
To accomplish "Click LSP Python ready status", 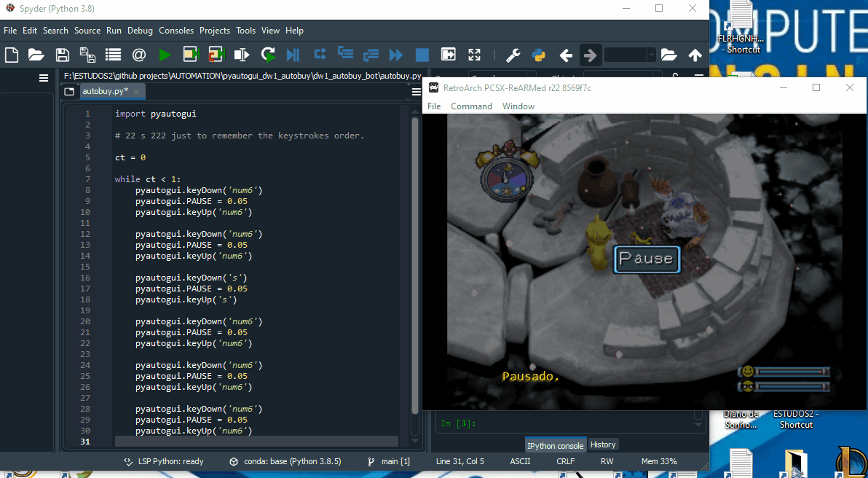I will [164, 461].
